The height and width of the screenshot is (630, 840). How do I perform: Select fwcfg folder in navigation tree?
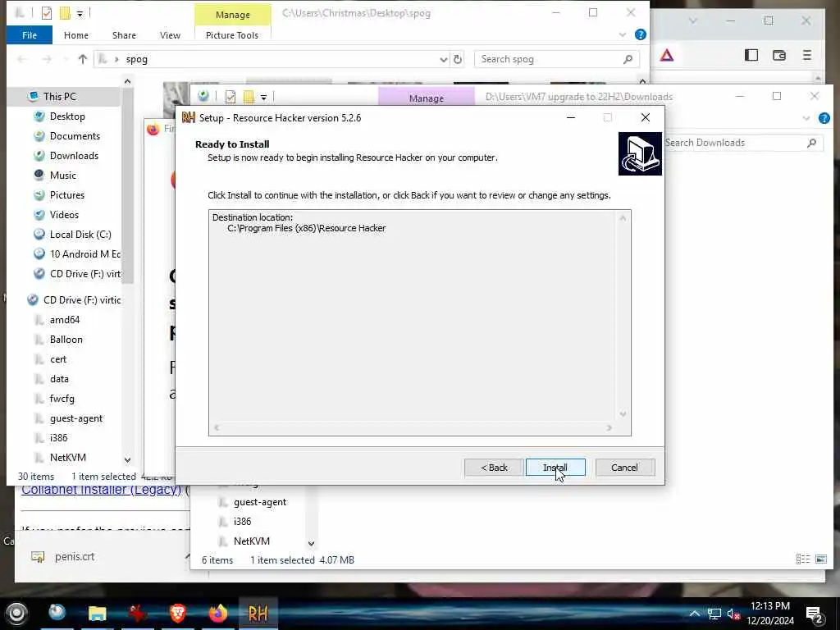[x=62, y=399]
